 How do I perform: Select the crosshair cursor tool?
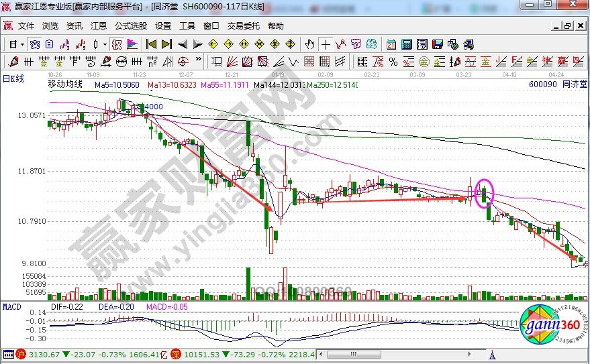coord(326,44)
